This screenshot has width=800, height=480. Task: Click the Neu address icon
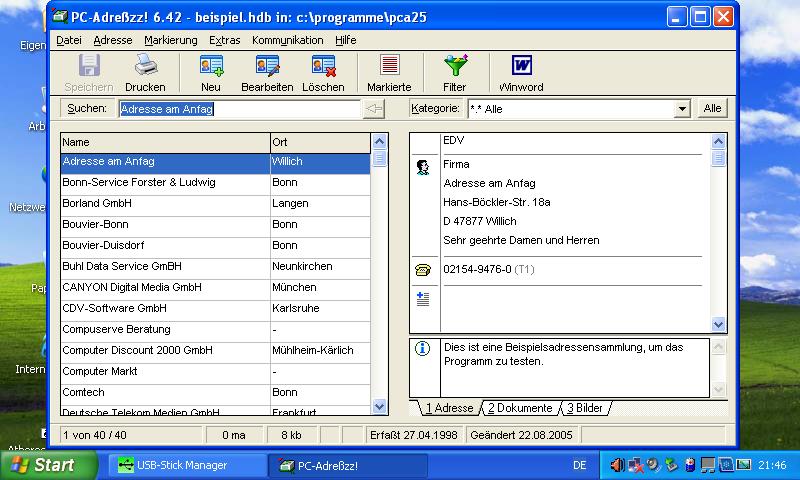click(211, 66)
